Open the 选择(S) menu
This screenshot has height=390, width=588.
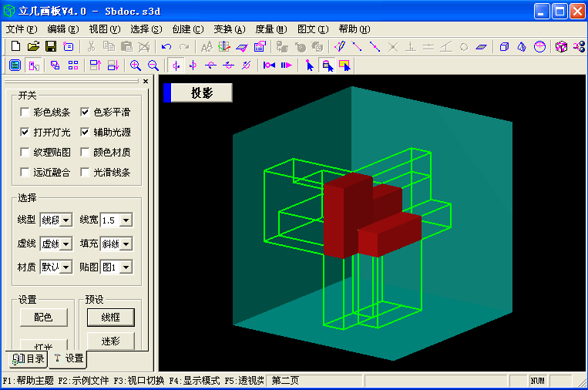tap(146, 29)
